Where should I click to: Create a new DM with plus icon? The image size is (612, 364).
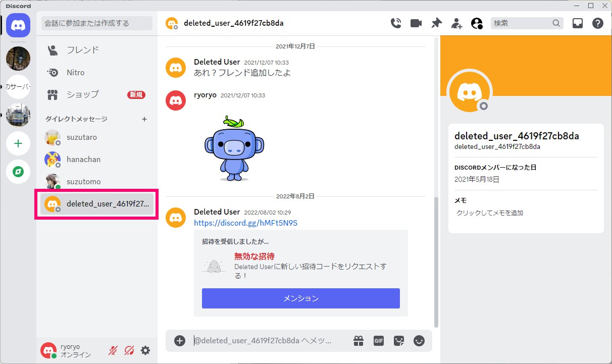click(x=144, y=119)
